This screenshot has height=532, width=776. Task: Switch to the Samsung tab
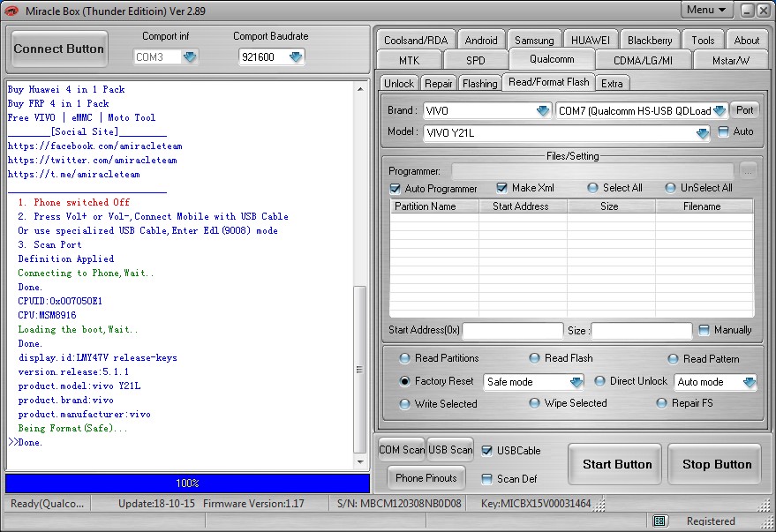(x=534, y=40)
